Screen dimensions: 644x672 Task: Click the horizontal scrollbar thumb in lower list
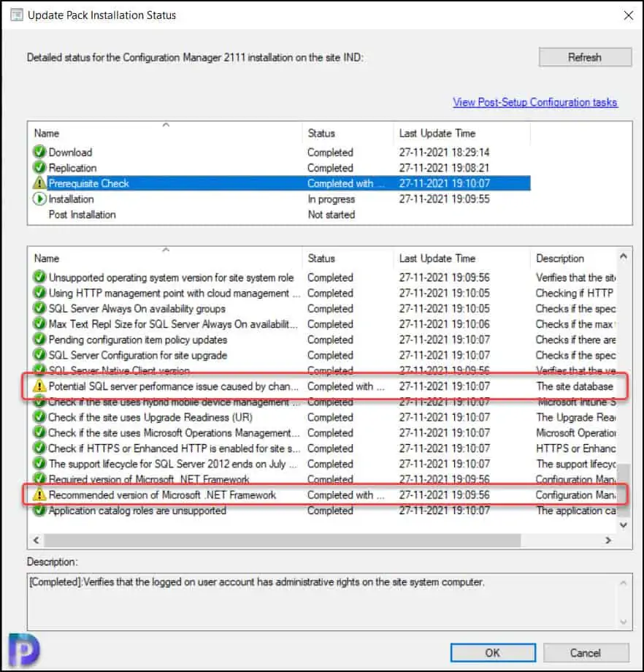pos(283,540)
